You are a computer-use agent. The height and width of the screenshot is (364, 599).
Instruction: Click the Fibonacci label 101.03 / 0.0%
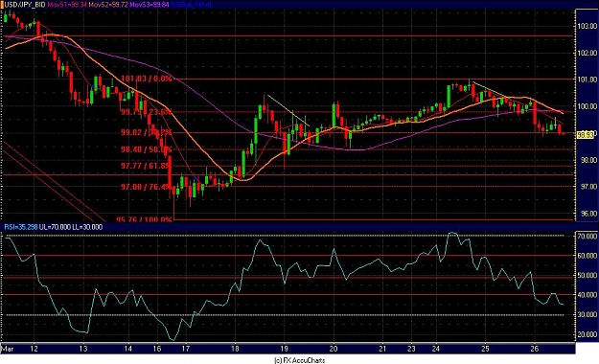[x=147, y=80]
